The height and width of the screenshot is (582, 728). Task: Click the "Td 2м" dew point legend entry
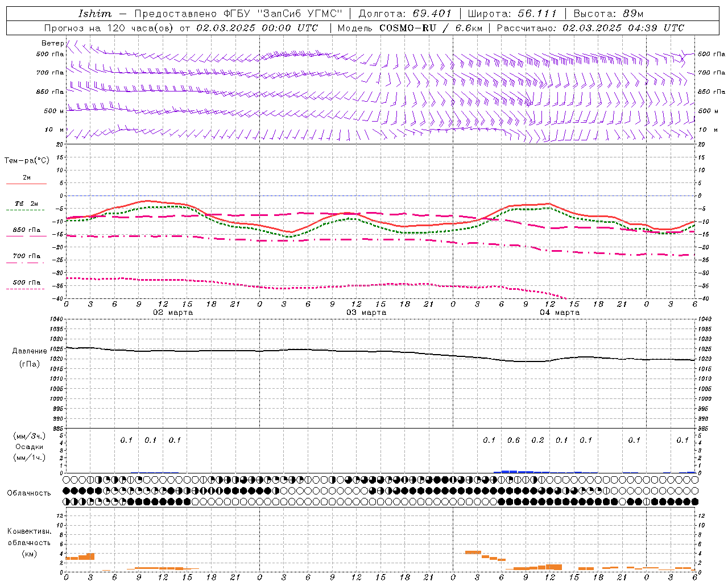tap(27, 203)
